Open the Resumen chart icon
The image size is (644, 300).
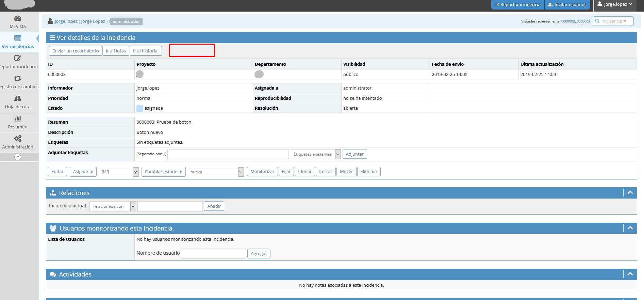18,119
